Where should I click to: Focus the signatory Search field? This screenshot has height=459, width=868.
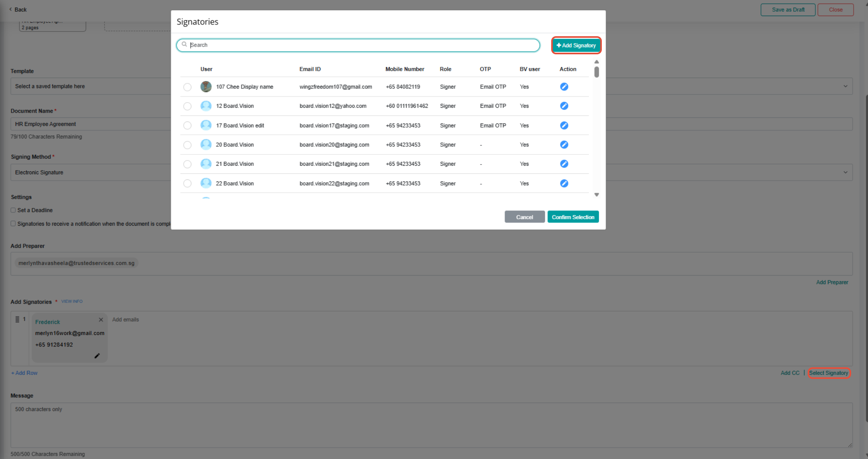pyautogui.click(x=358, y=45)
